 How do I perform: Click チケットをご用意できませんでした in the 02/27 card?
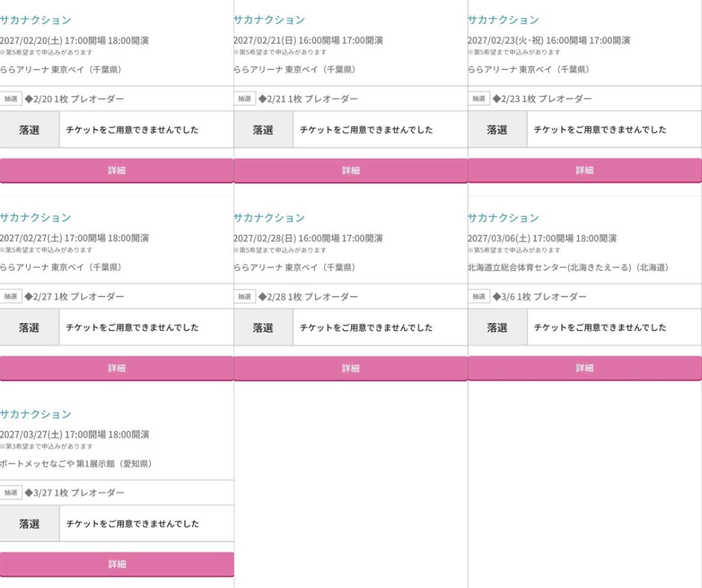point(133,328)
